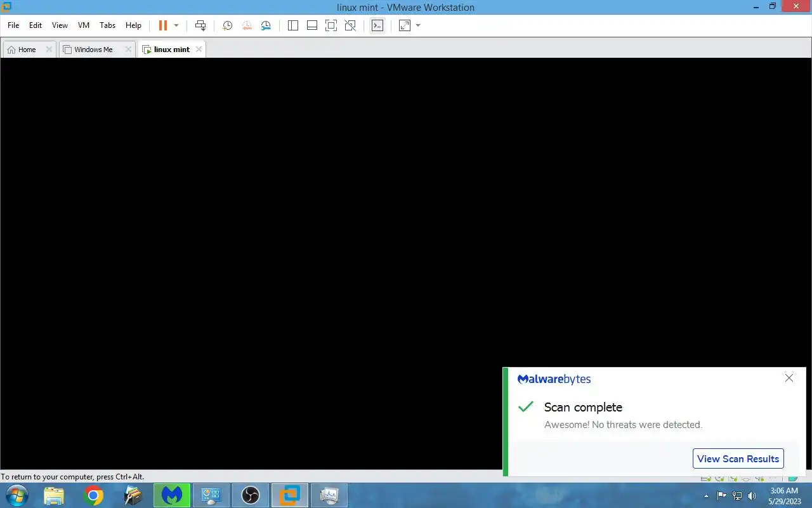This screenshot has height=508, width=812.
Task: Open the snapshot manager
Action: pyautogui.click(x=266, y=25)
